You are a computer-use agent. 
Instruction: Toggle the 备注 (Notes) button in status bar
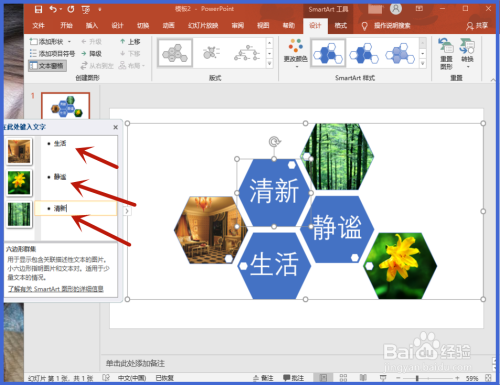(x=263, y=378)
